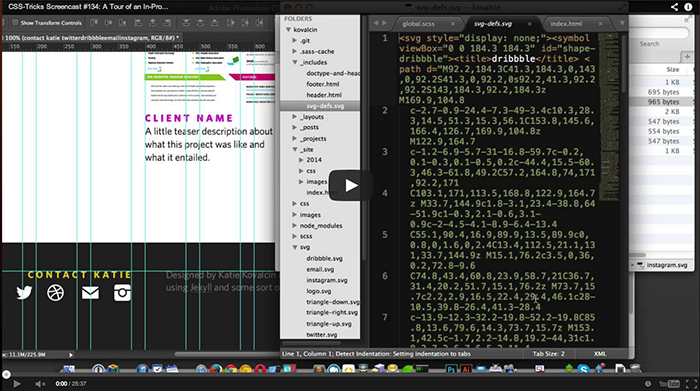700x391 pixels.
Task: Collapse the _site folder
Action: 295,150
